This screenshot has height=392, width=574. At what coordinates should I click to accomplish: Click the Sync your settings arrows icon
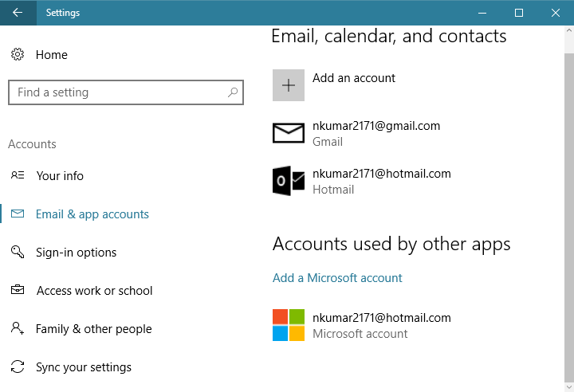18,367
